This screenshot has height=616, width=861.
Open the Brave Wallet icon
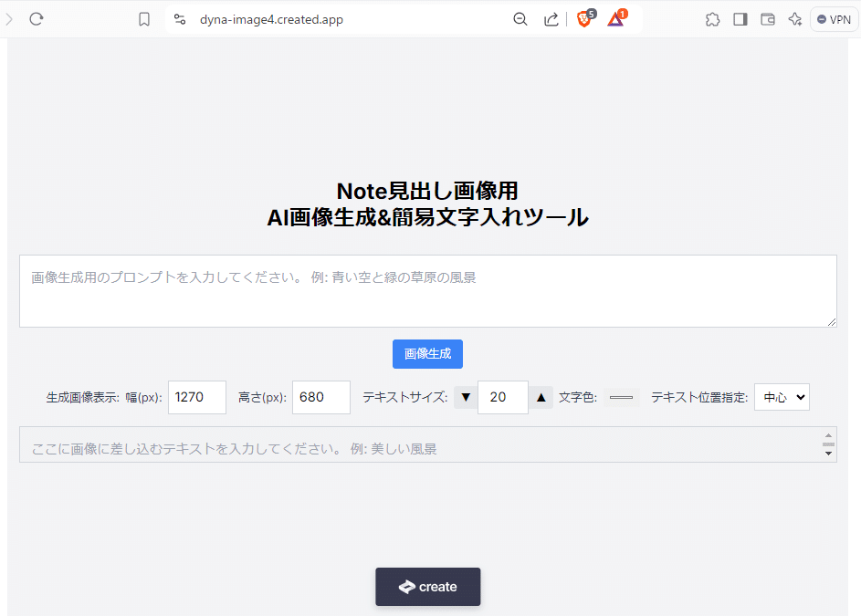pyautogui.click(x=768, y=20)
